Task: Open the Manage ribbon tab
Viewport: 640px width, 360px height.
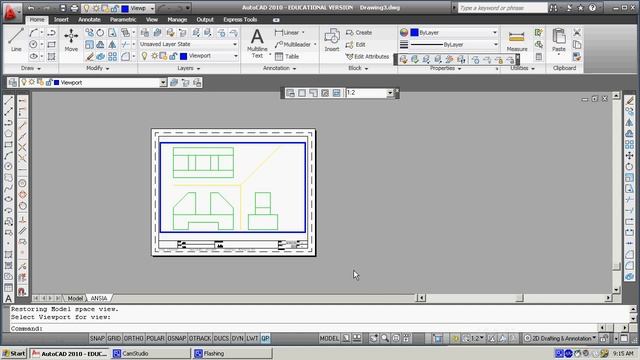Action: (x=177, y=20)
